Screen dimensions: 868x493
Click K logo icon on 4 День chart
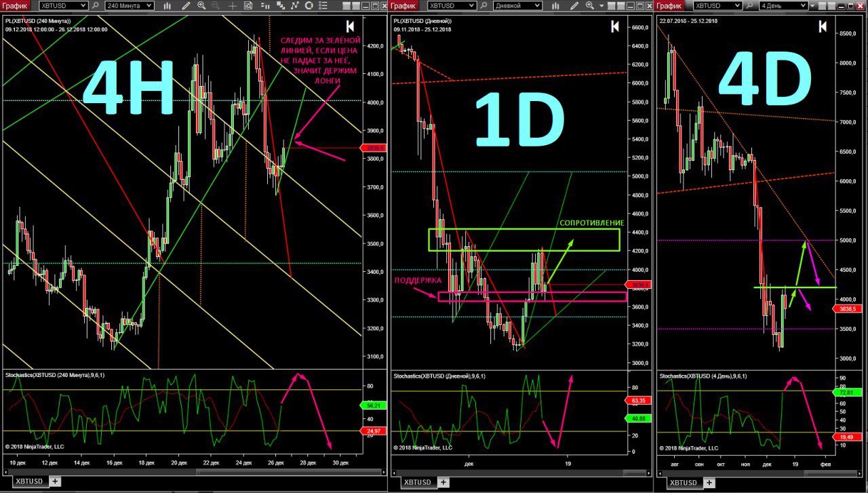point(822,26)
